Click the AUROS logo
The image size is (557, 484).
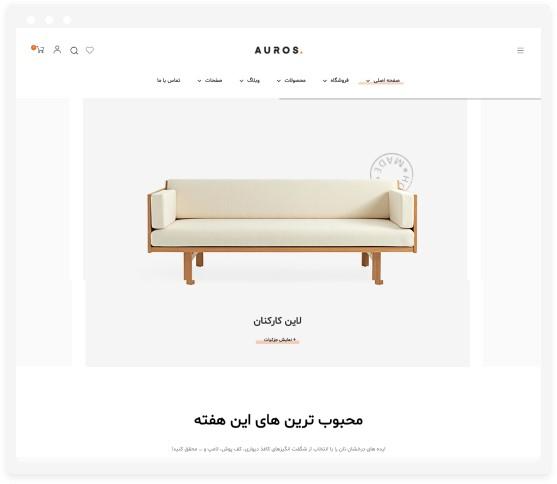(x=278, y=50)
